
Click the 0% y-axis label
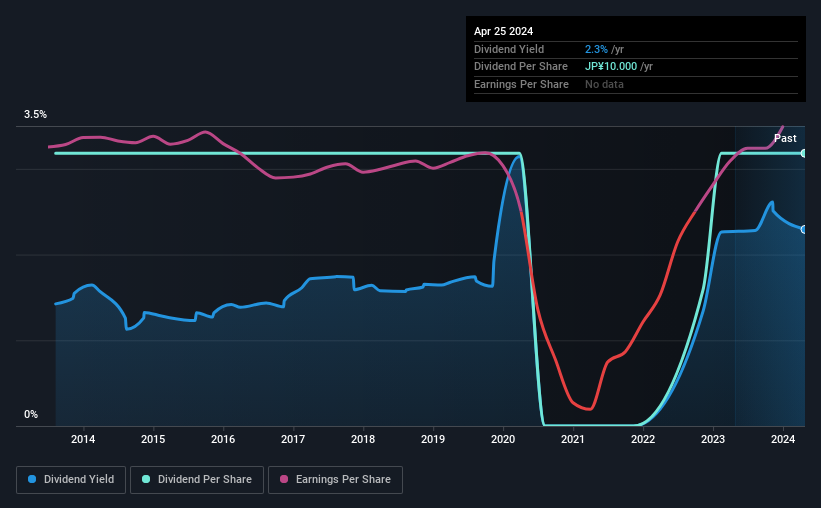click(x=31, y=414)
